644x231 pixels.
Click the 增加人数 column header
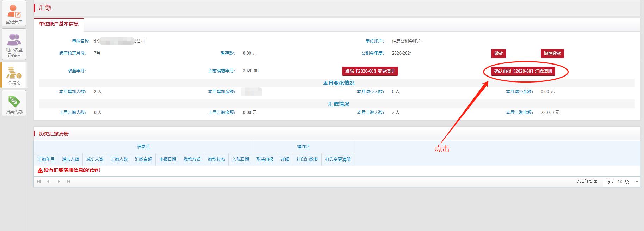[x=70, y=159]
